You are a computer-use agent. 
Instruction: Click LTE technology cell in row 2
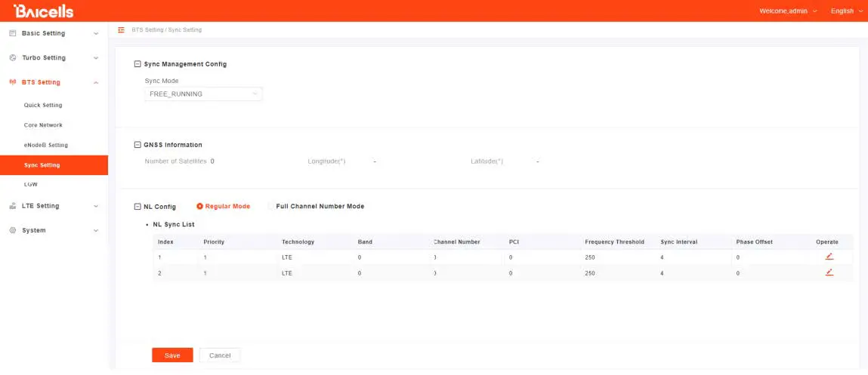[287, 273]
